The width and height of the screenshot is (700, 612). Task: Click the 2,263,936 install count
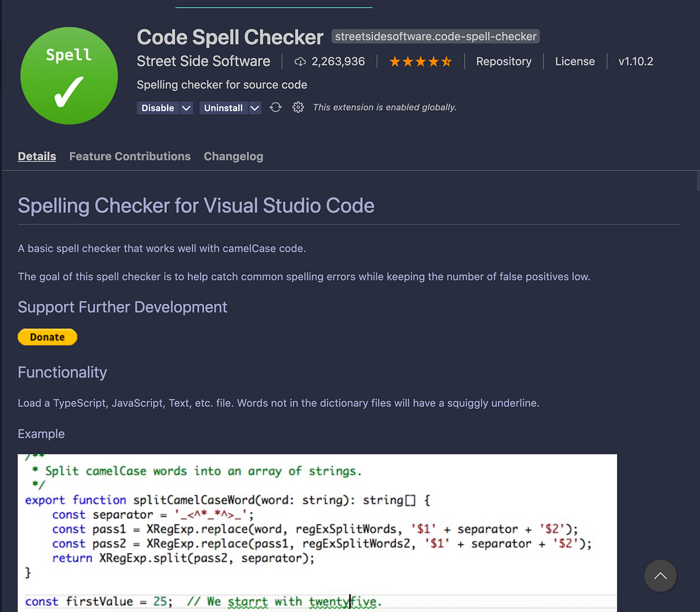[338, 62]
